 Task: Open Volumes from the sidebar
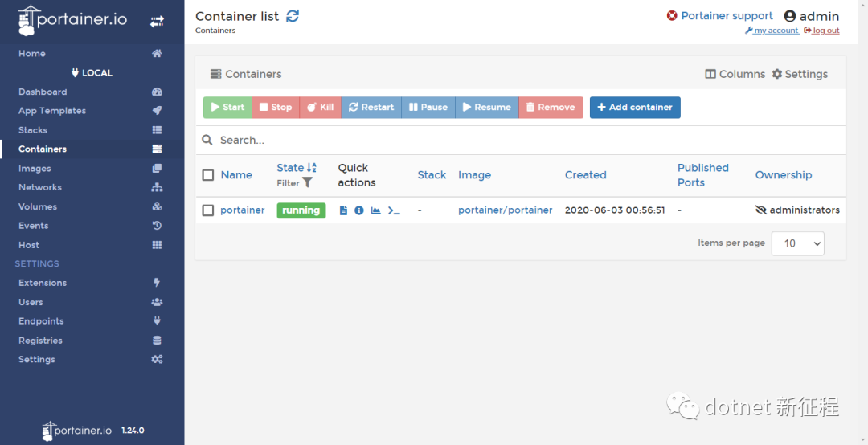pyautogui.click(x=38, y=206)
